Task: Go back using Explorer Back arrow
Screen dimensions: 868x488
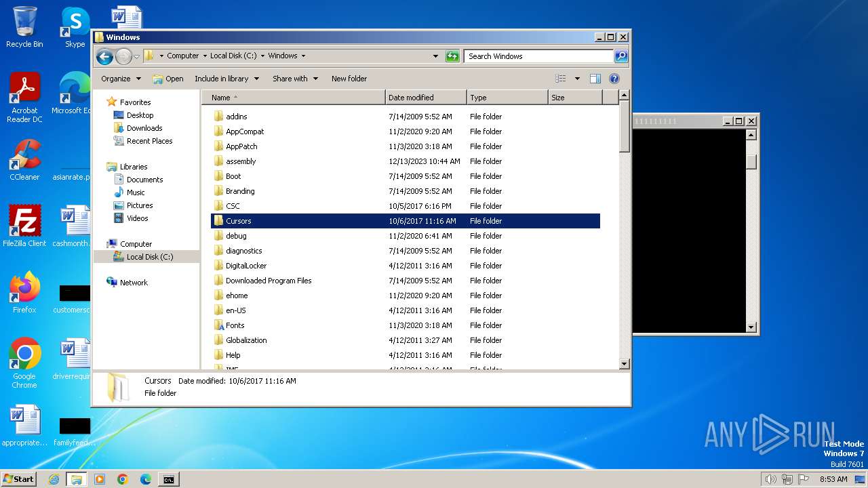Action: [104, 56]
